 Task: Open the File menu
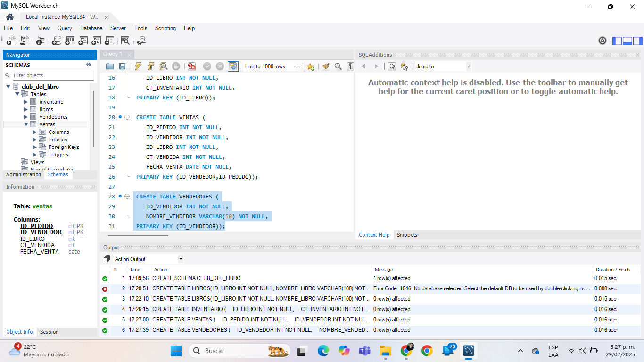tap(8, 28)
